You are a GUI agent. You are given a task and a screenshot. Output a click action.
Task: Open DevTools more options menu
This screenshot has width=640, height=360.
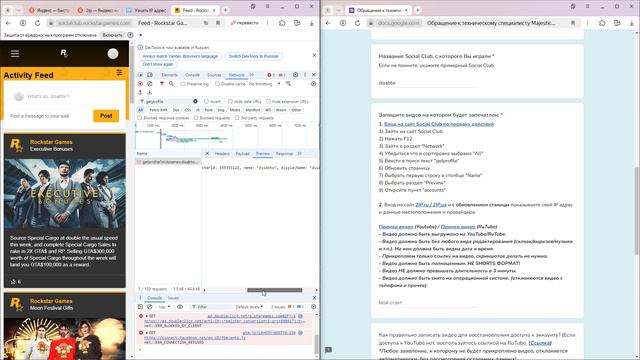tap(305, 75)
